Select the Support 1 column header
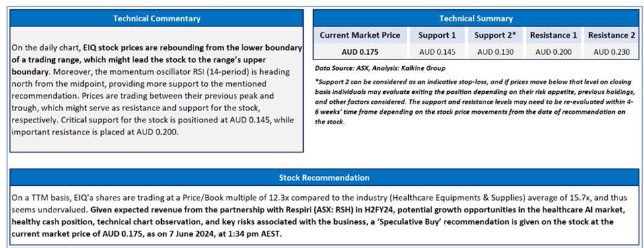The height and width of the screenshot is (248, 644). 437,35
